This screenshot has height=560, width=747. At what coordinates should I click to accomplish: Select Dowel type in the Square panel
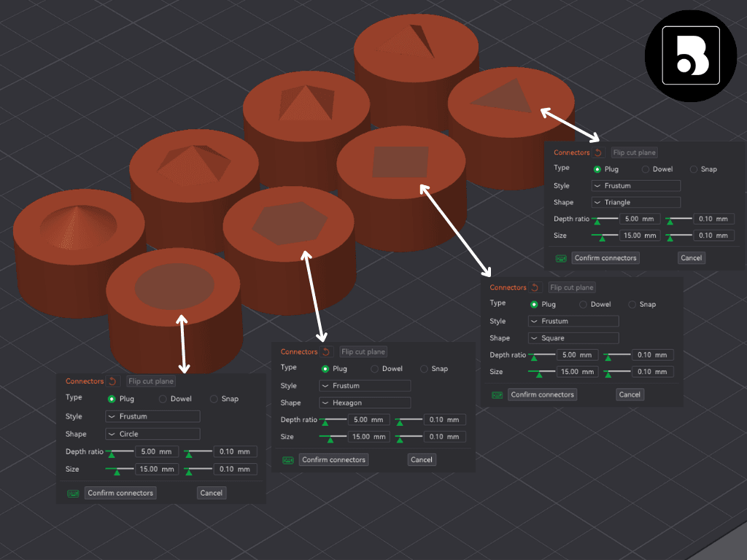tap(583, 304)
